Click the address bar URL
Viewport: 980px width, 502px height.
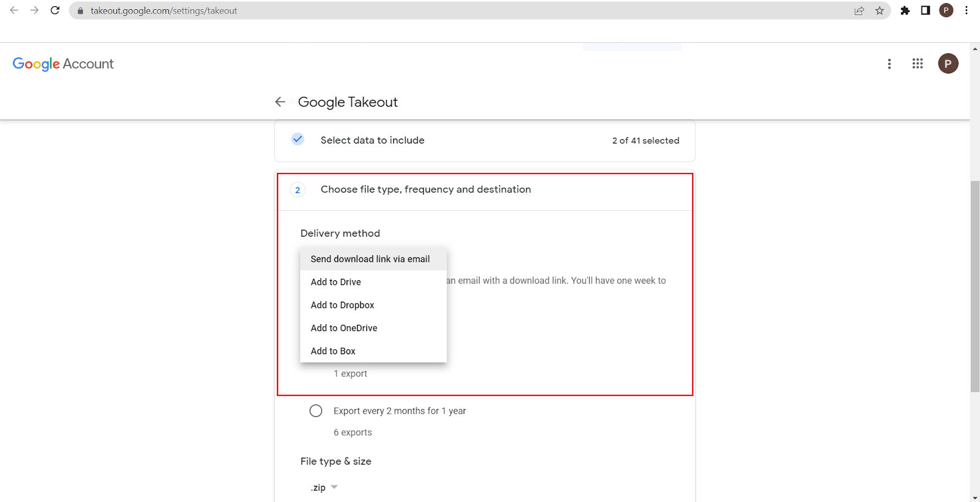click(164, 11)
